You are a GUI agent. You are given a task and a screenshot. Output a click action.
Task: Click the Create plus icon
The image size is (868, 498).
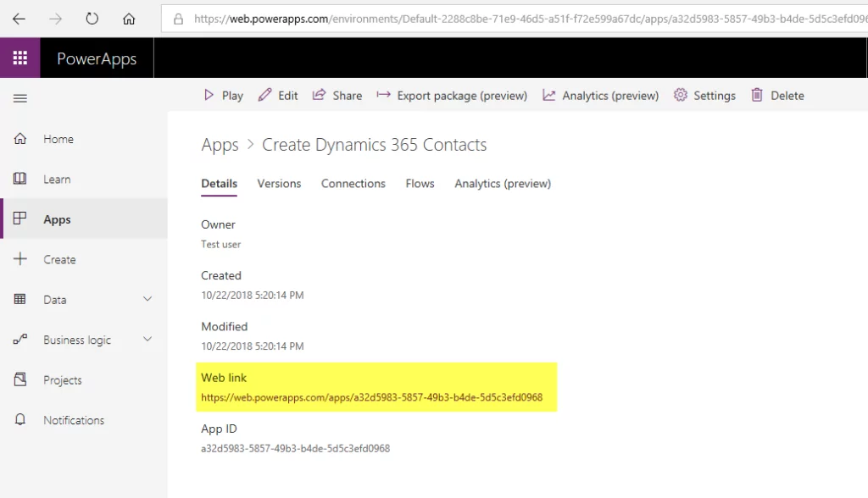pyautogui.click(x=20, y=258)
